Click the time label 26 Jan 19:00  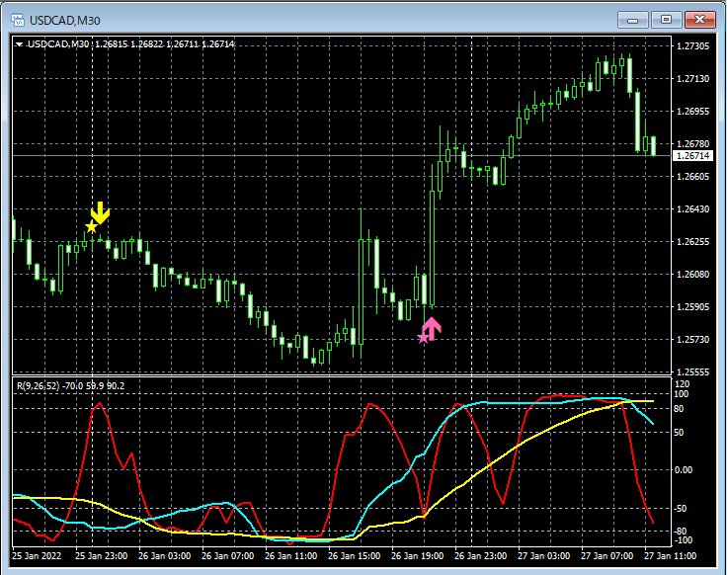[417, 556]
